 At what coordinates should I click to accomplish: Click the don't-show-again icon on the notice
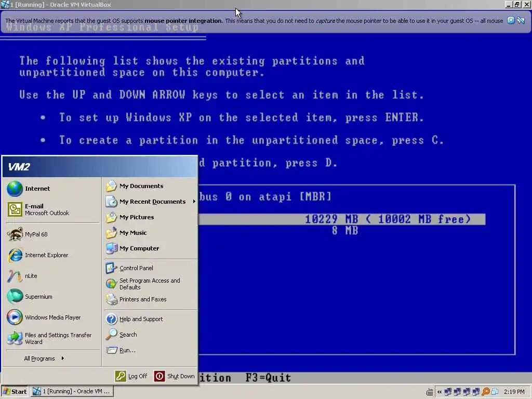pos(521,20)
